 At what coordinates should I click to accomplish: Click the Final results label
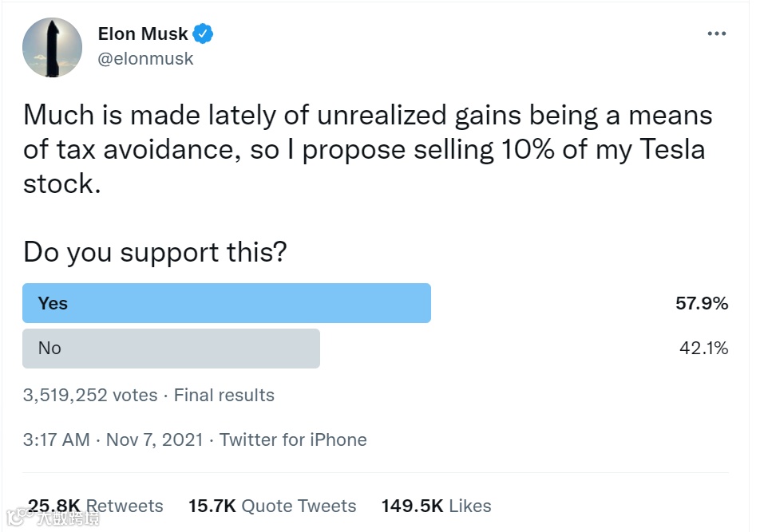(224, 395)
